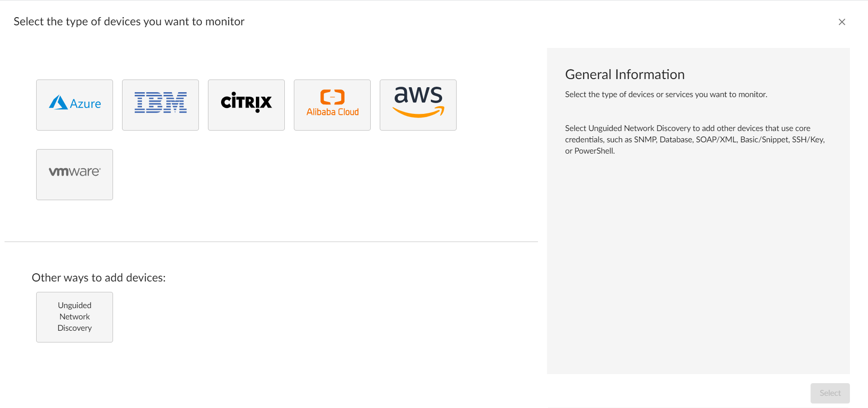Click the orange Alibaba bracket icon
This screenshot has height=408, width=868.
coord(332,97)
